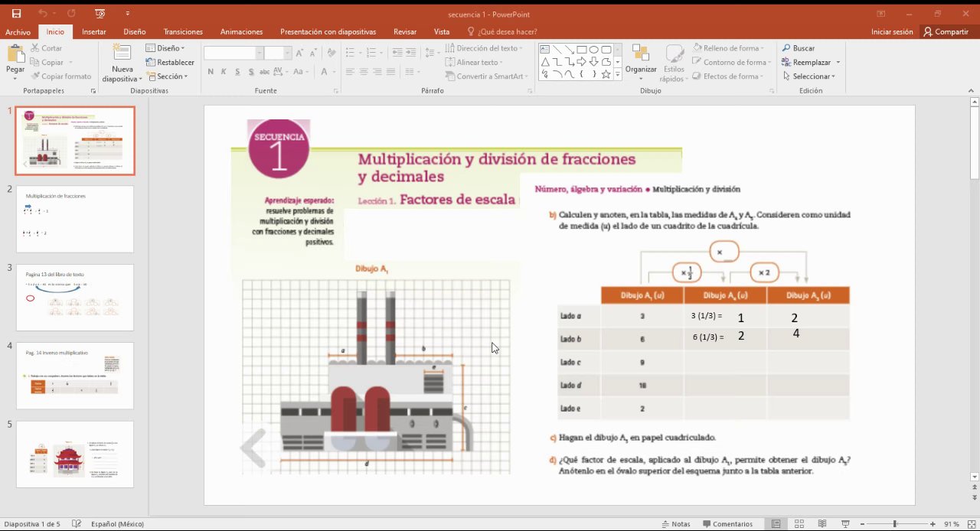Open the Portapapeles dialog launcher

pos(93,91)
